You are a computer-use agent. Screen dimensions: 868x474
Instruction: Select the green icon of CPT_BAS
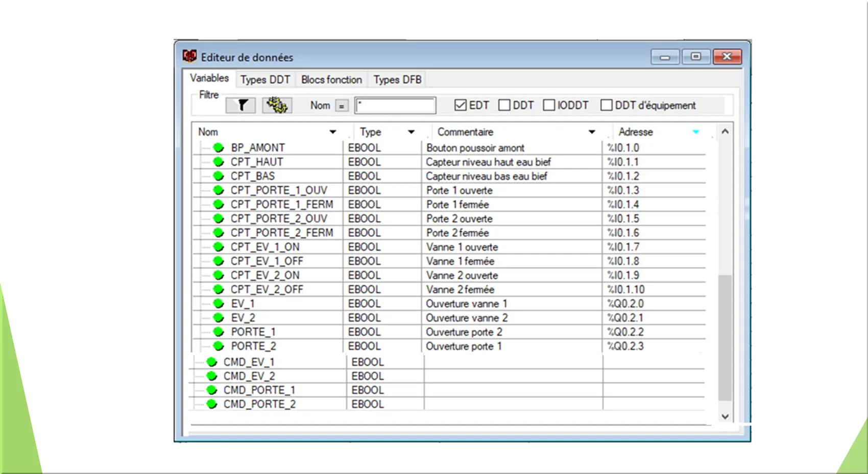219,176
